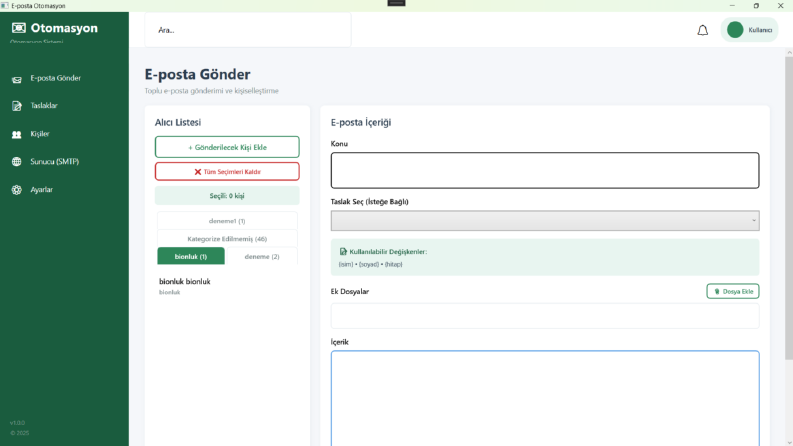Image resolution: width=793 pixels, height=446 pixels.
Task: Focus the Konu subject input field
Action: click(x=545, y=170)
